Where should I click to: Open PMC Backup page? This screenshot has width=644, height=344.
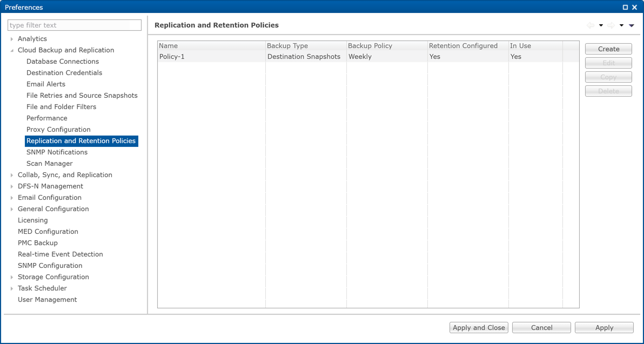pos(37,243)
